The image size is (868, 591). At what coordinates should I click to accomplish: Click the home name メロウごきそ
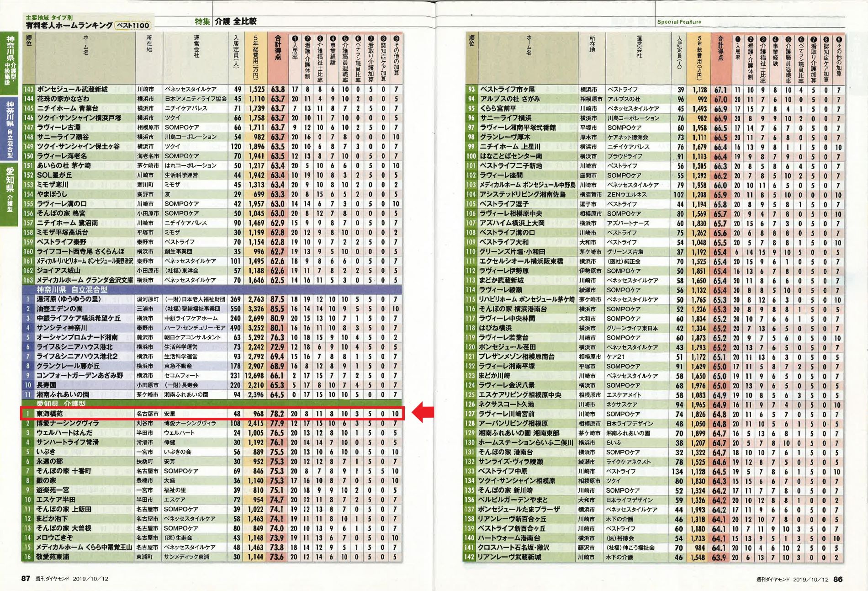tap(55, 538)
